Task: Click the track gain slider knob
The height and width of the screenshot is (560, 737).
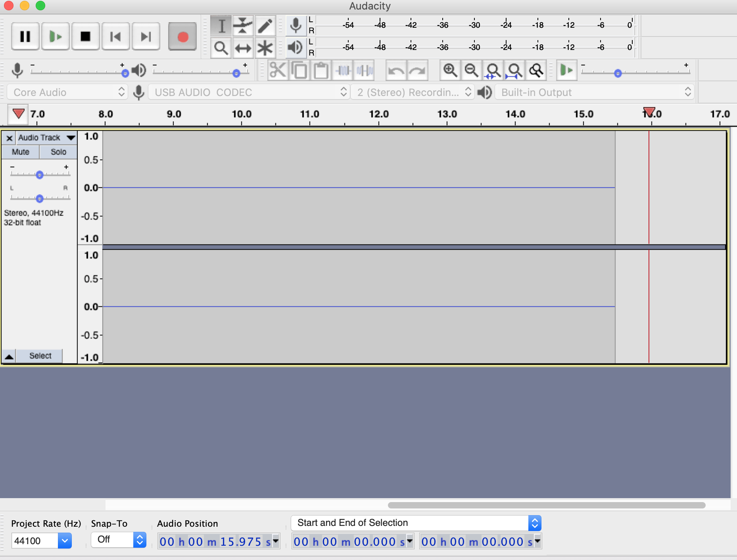Action: pyautogui.click(x=39, y=175)
